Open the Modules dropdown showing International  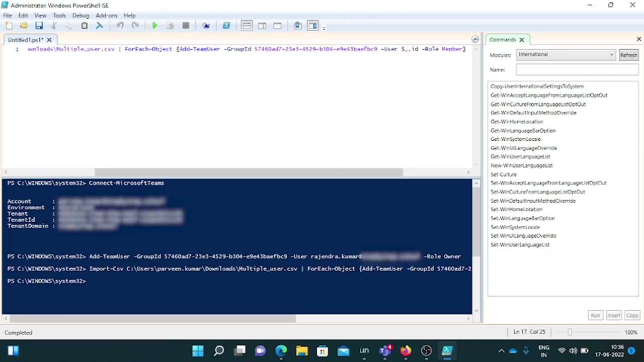point(566,55)
